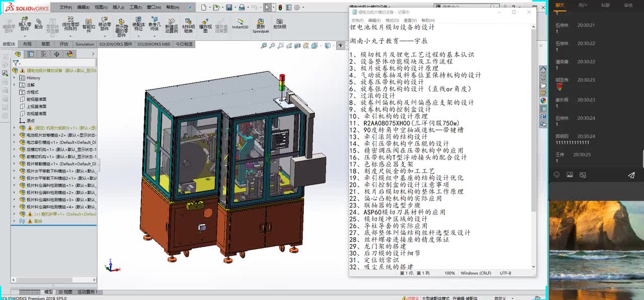
Task: Switch to the 用户 (Users) chat tab
Action: point(582,5)
